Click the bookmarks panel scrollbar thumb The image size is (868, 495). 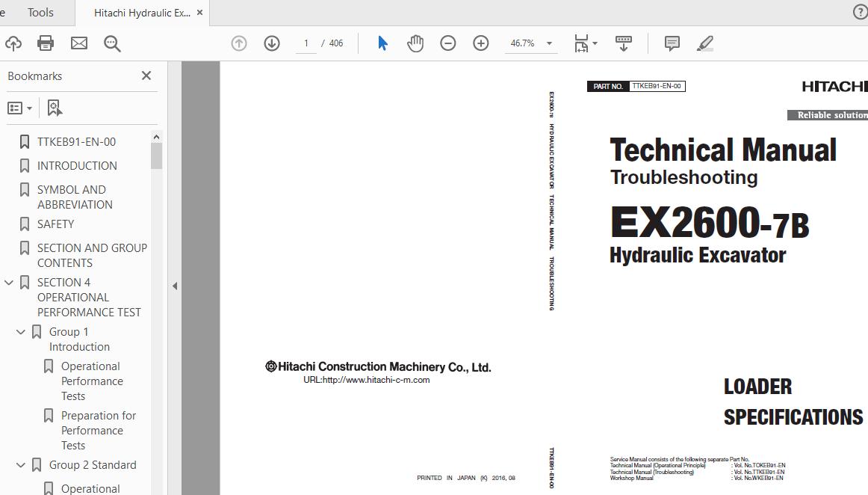point(156,156)
